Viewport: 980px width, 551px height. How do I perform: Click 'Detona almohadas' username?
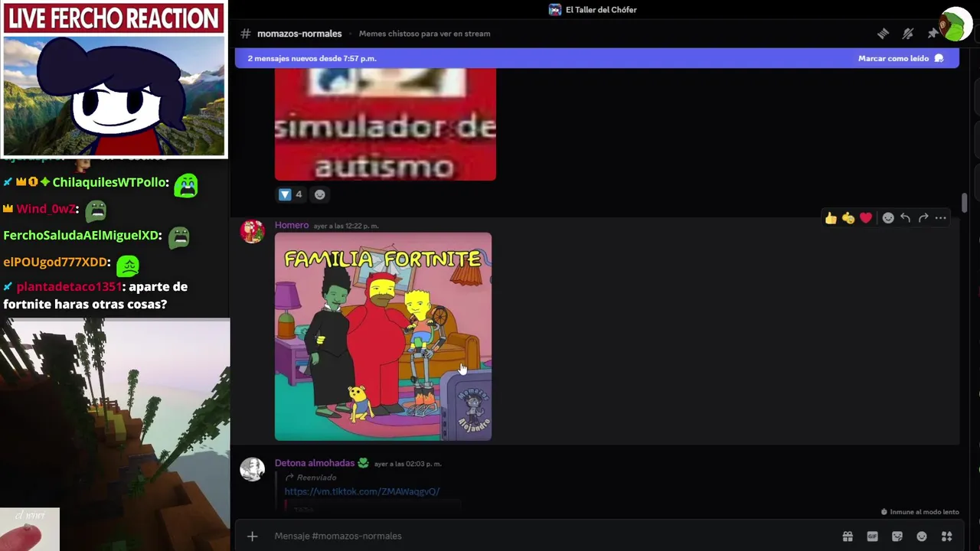coord(315,463)
